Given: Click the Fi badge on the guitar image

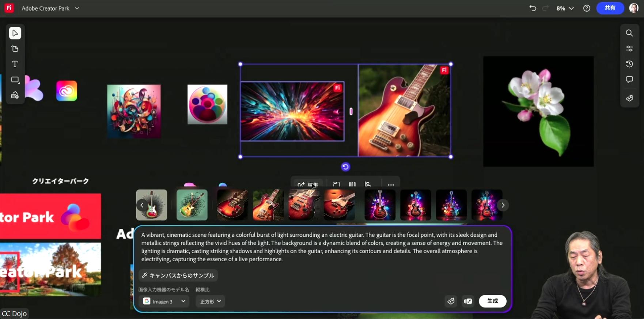Looking at the screenshot, I should [x=444, y=70].
